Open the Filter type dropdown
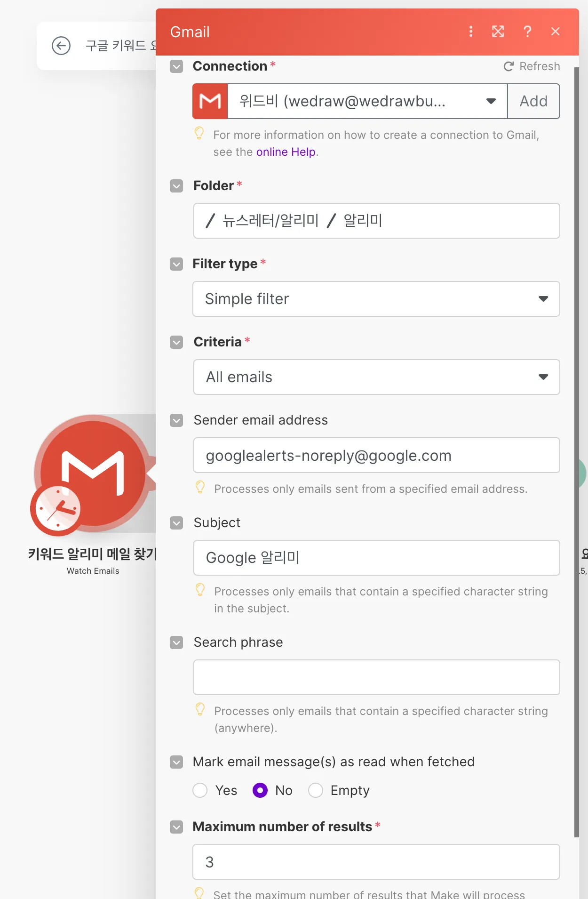The height and width of the screenshot is (899, 588). click(376, 299)
